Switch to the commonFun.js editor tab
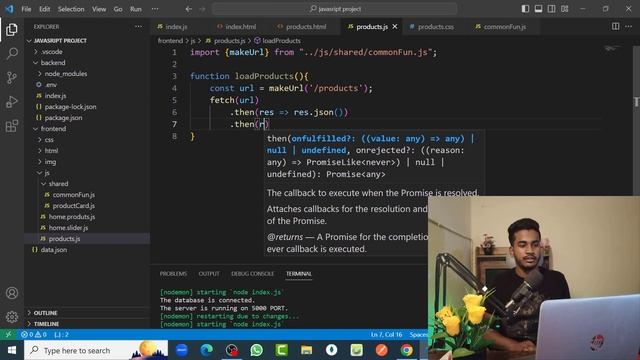Image resolution: width=640 pixels, height=360 pixels. (505, 27)
